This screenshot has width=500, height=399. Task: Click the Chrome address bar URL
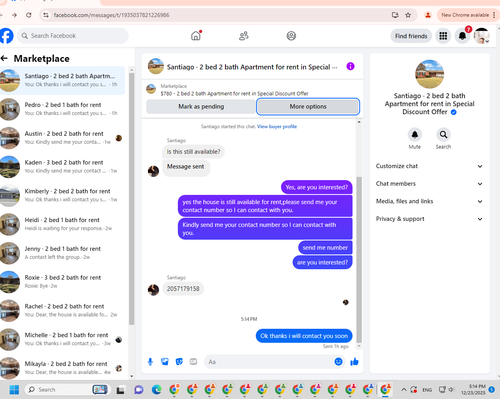[111, 15]
